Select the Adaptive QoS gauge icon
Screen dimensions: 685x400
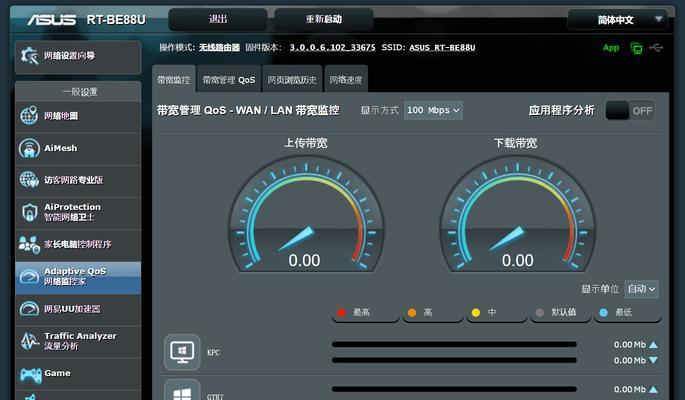pos(29,276)
